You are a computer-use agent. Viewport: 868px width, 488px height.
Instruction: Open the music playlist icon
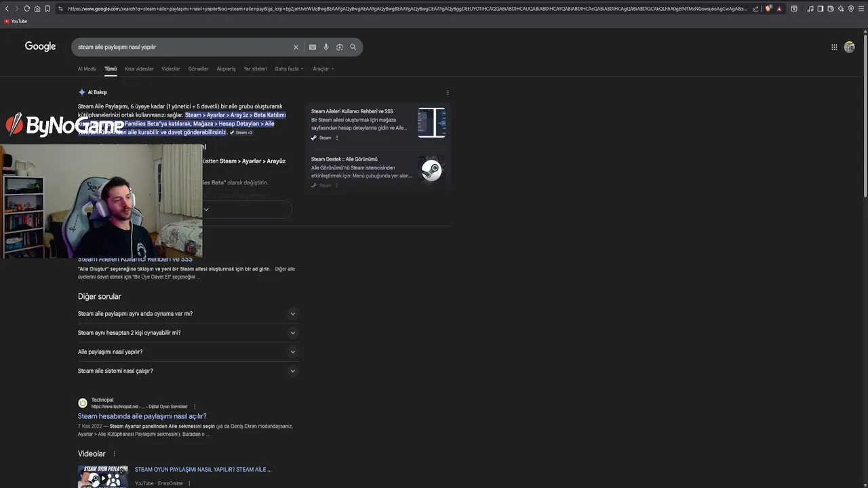click(x=810, y=9)
